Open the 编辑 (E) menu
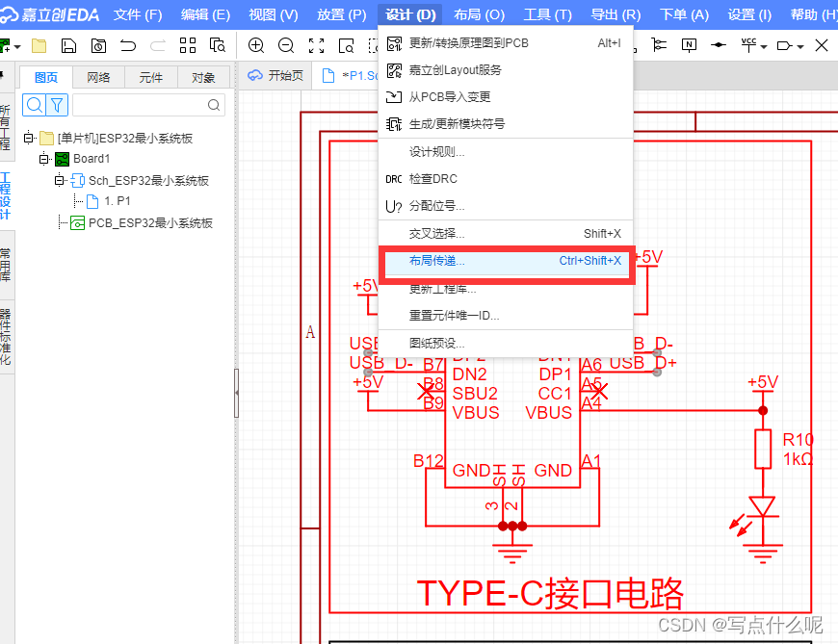The image size is (838, 644). pos(205,14)
